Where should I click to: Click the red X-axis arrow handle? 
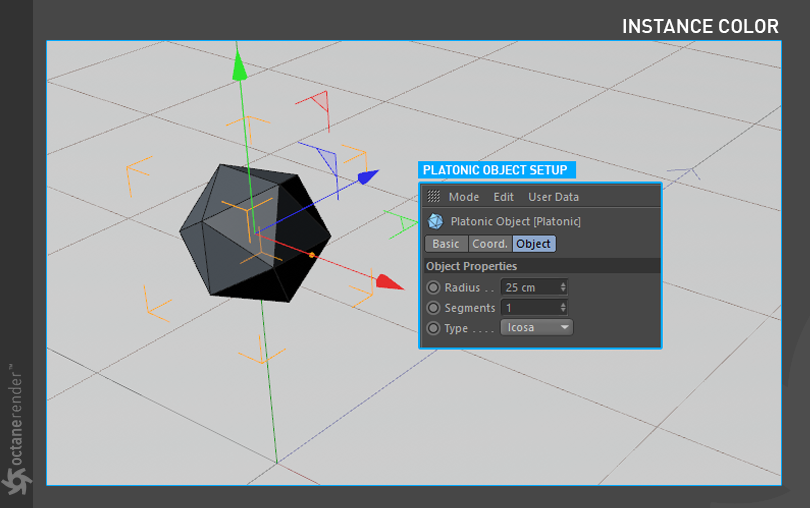389,283
